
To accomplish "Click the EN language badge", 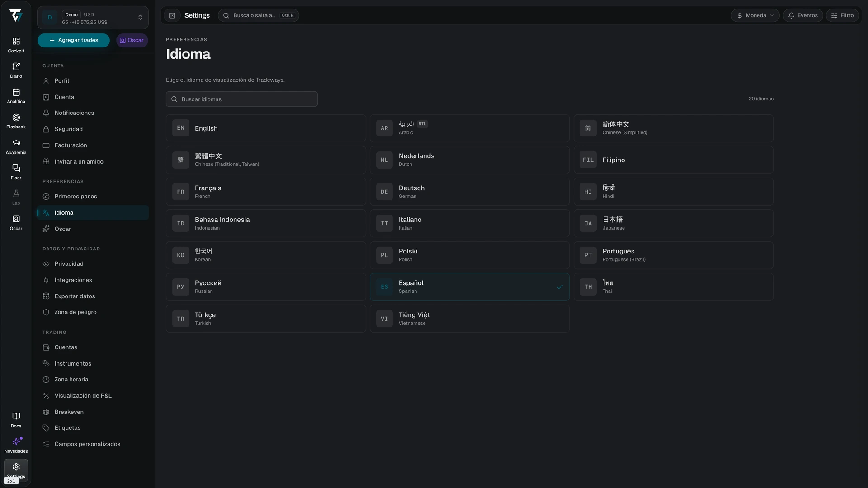I will click(x=180, y=128).
